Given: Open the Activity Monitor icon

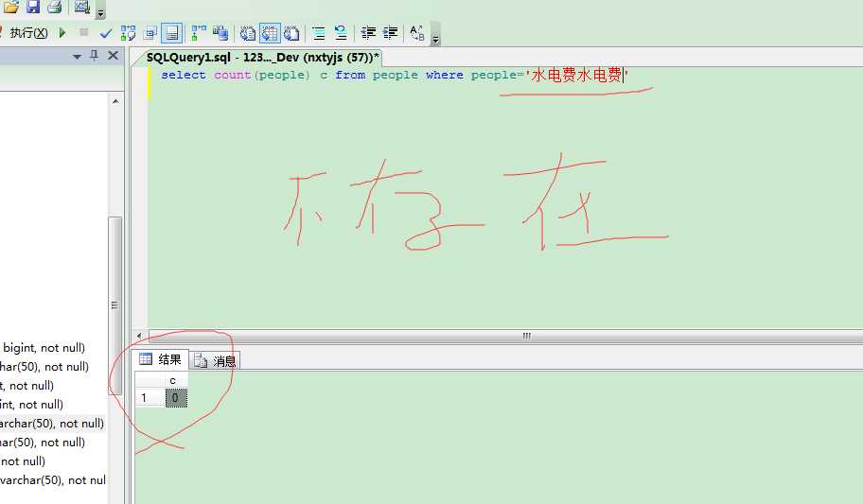Looking at the screenshot, I should click(x=82, y=6).
